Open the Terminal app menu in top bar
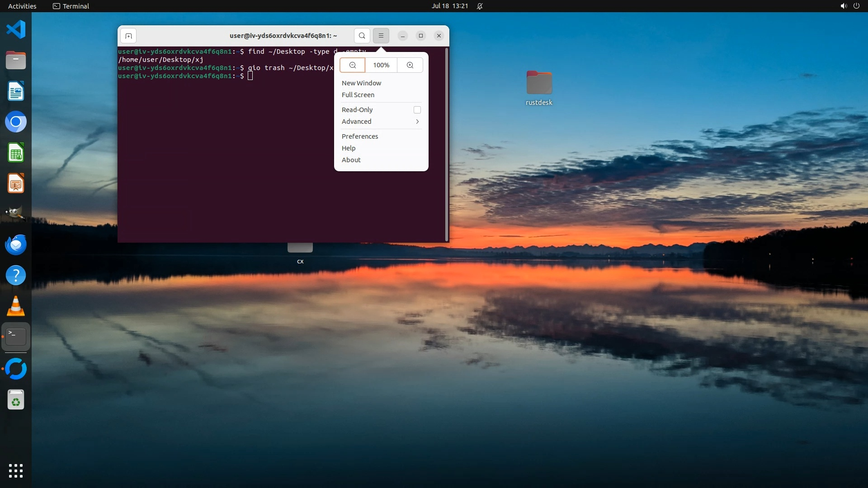This screenshot has width=868, height=488. click(x=71, y=6)
